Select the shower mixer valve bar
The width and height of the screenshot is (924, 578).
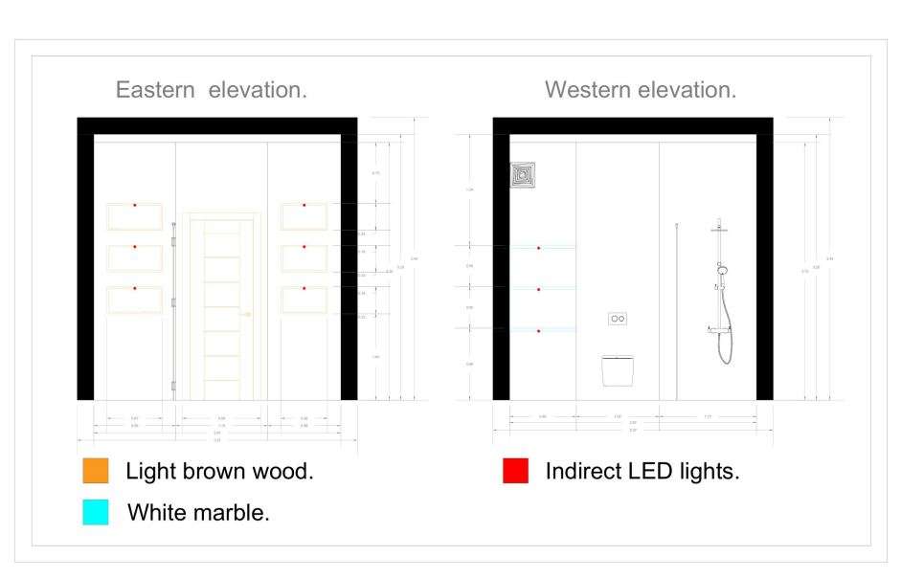pyautogui.click(x=721, y=329)
